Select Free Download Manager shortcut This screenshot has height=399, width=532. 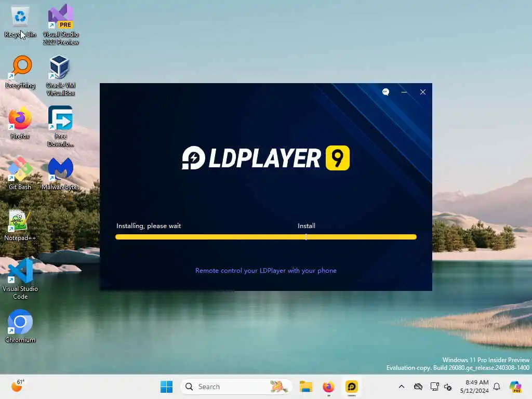60,126
